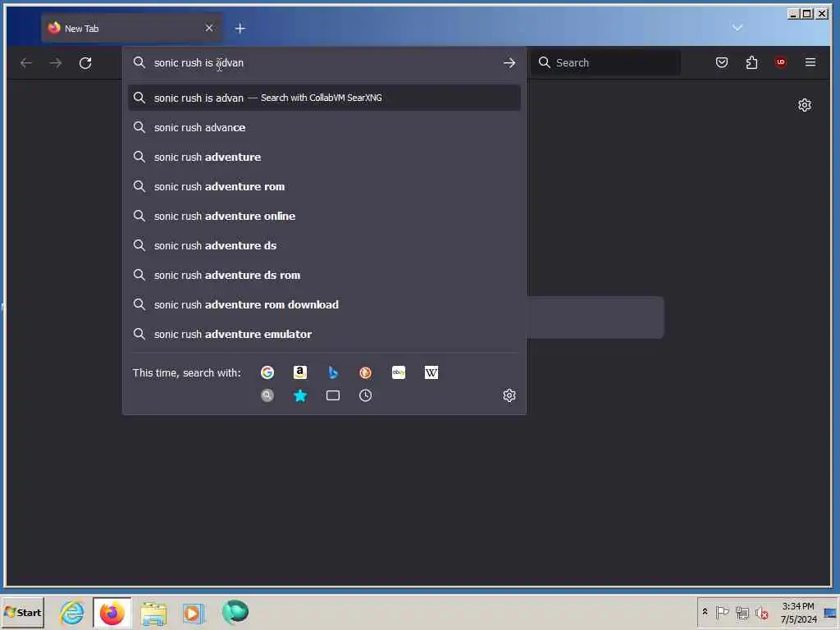Open search settings gear in dropdown
The height and width of the screenshot is (630, 840).
pyautogui.click(x=509, y=395)
